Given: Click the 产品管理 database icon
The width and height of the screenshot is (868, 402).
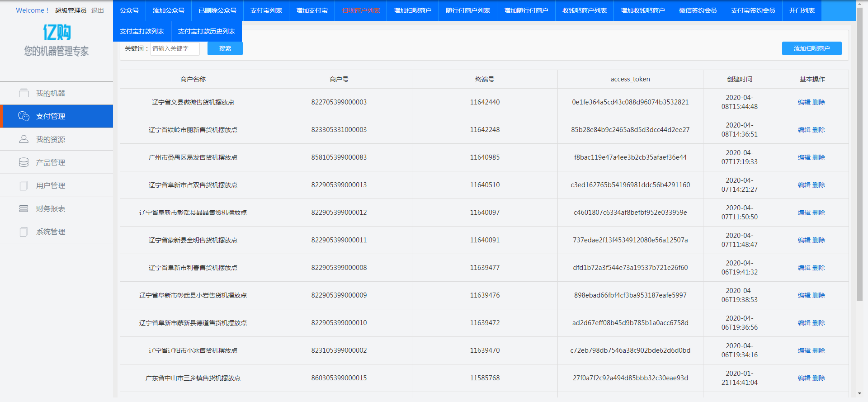Looking at the screenshot, I should pyautogui.click(x=24, y=162).
